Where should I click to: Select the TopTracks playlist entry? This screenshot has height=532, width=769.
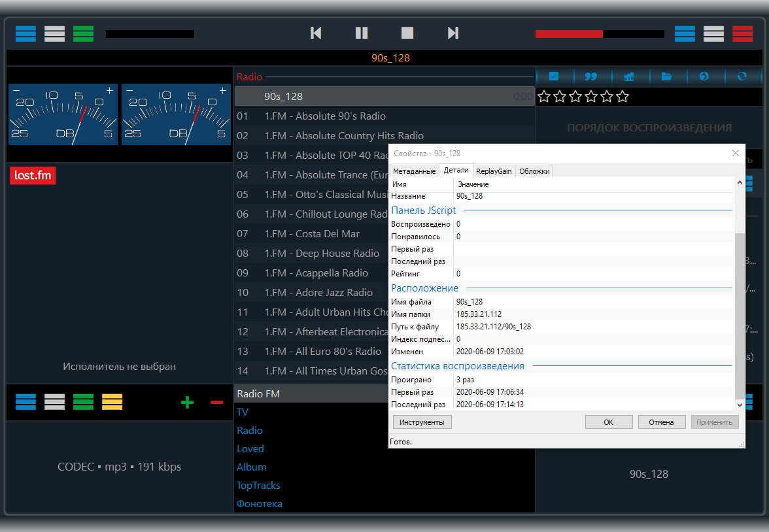pyautogui.click(x=258, y=486)
